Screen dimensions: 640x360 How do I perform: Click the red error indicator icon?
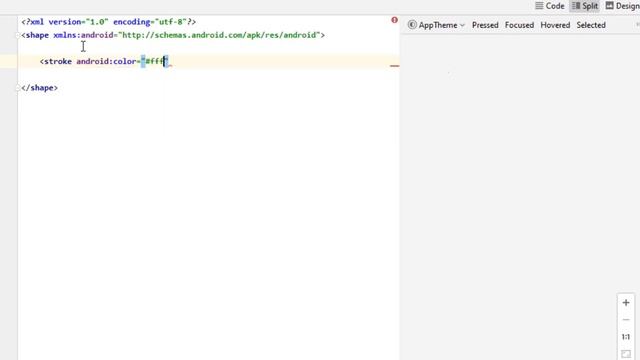pos(394,20)
